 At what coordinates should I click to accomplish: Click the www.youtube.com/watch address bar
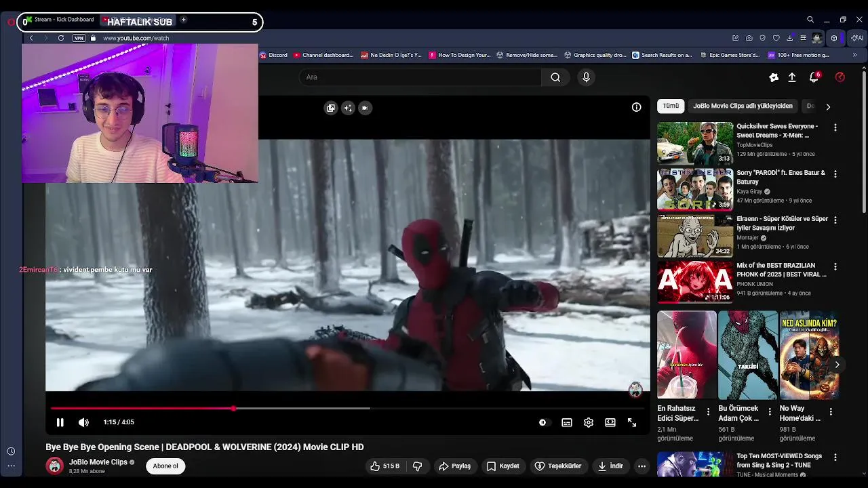click(x=136, y=38)
